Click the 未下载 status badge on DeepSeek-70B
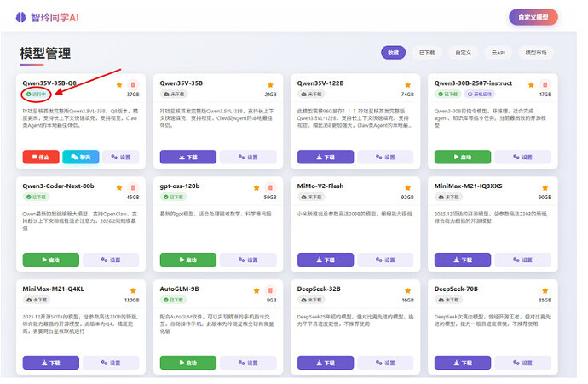 [447, 300]
